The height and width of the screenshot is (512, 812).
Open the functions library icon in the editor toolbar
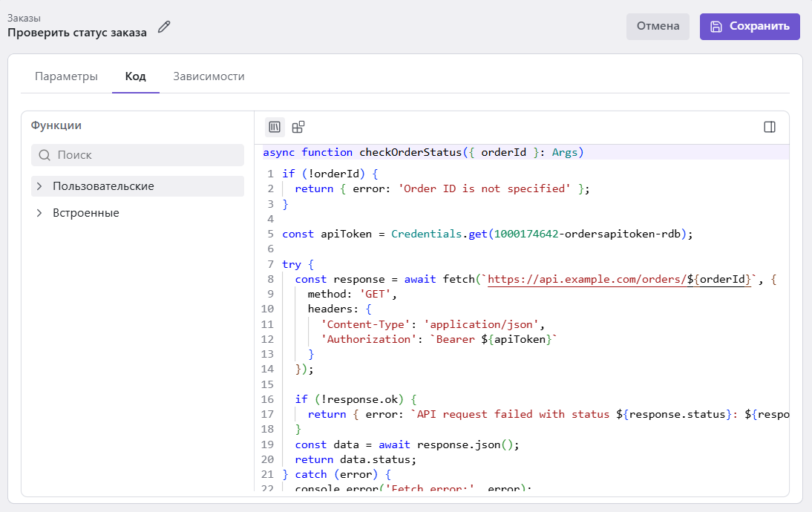pyautogui.click(x=275, y=127)
